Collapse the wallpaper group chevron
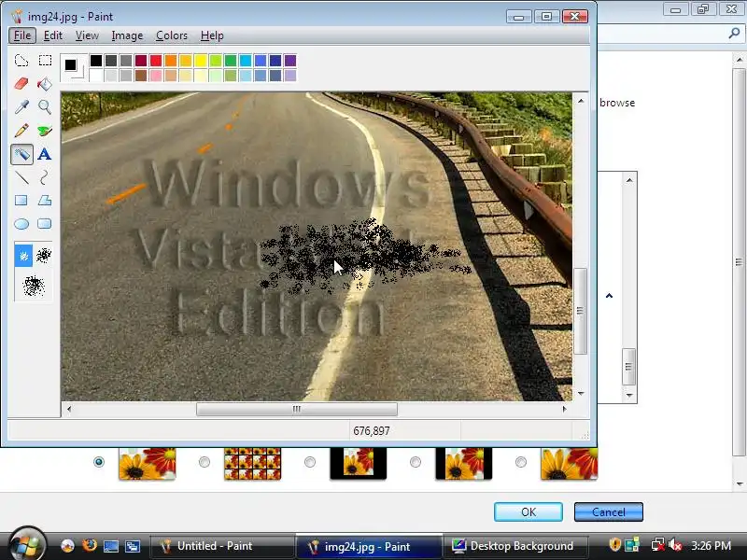Viewport: 747px width, 560px height. (609, 296)
